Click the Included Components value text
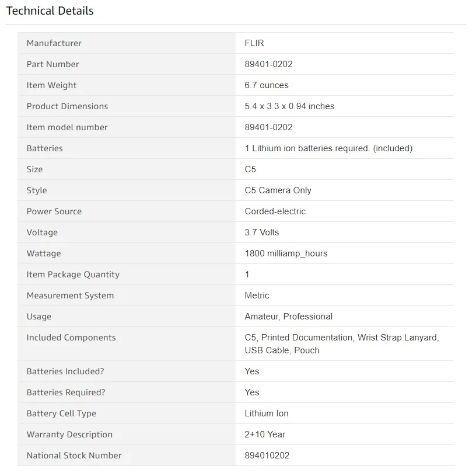The image size is (476, 473). tap(342, 344)
